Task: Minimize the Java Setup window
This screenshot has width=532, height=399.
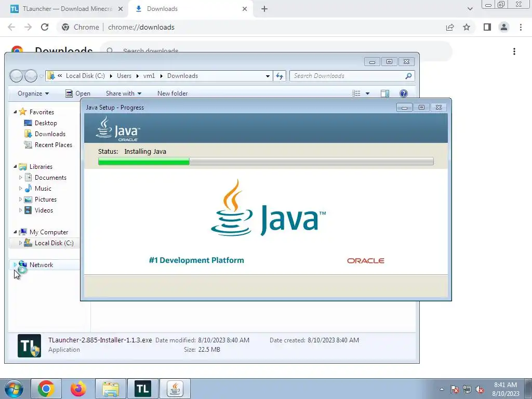Action: click(404, 108)
